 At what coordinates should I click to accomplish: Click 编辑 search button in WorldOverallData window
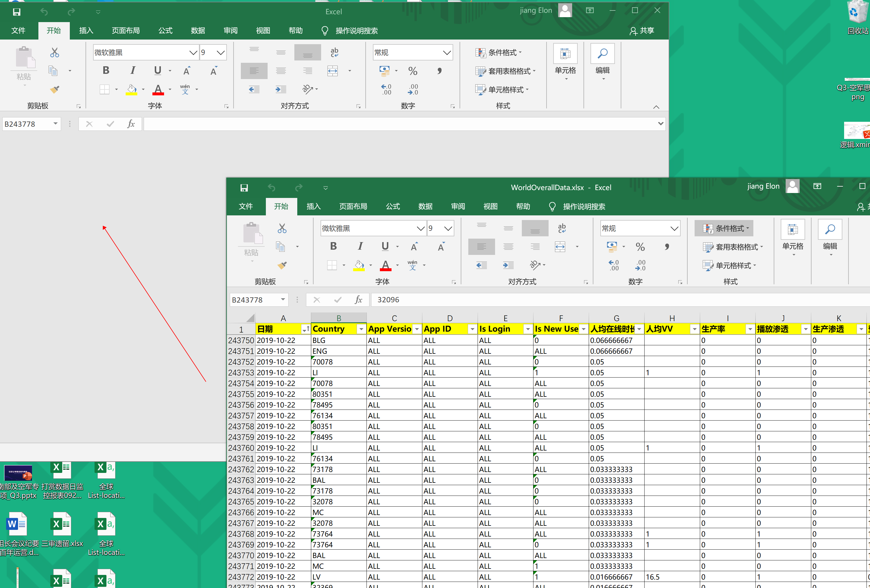coord(830,237)
